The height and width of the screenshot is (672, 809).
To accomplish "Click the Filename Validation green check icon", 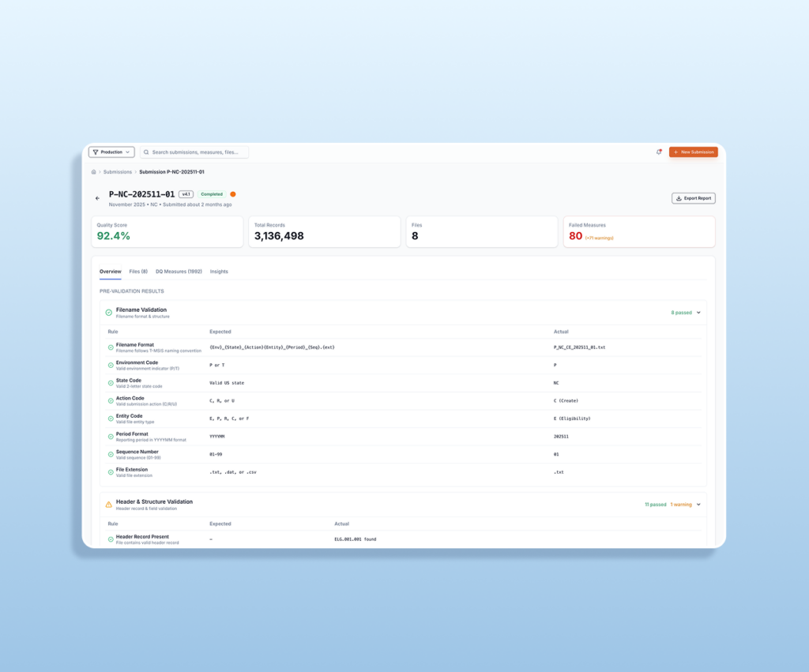I will [x=109, y=313].
